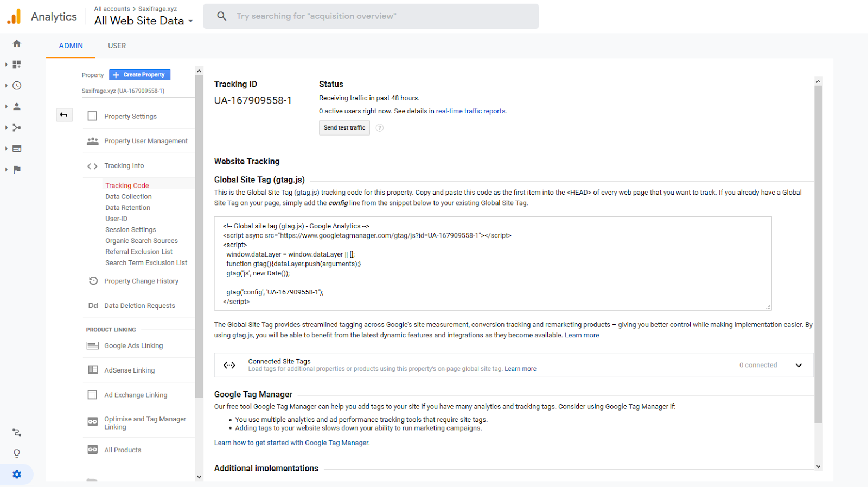Expand the Audience sidebar arrow
The height and width of the screenshot is (487, 868).
[6, 107]
